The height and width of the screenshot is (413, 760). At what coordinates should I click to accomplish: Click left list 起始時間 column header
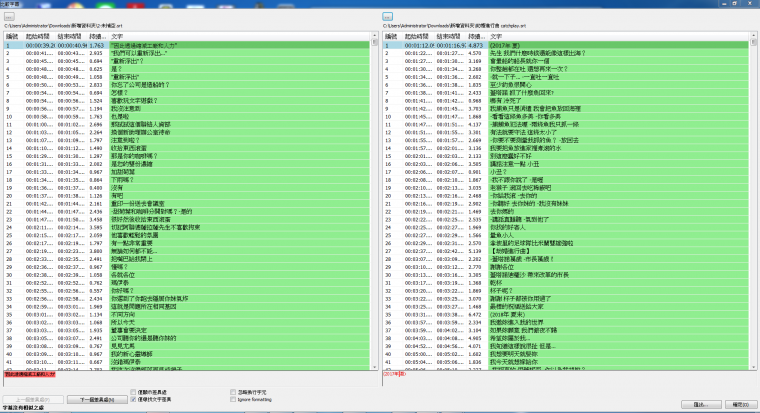[x=39, y=37]
